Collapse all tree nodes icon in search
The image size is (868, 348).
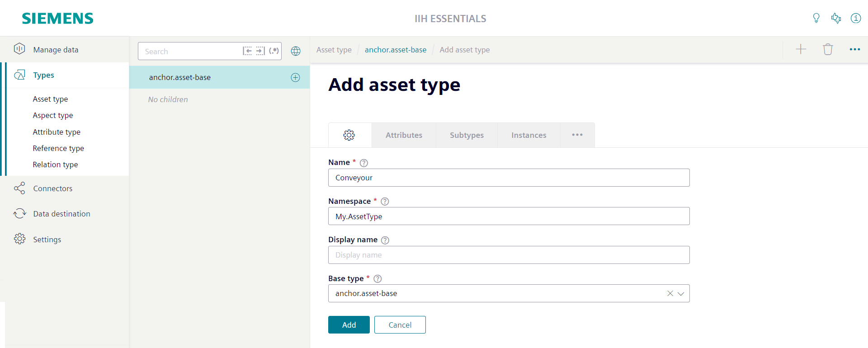click(247, 51)
